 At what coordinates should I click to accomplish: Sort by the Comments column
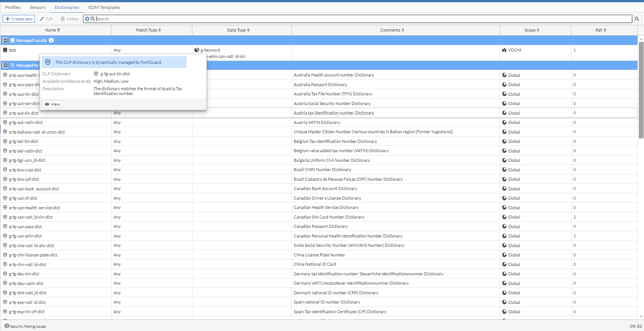(392, 30)
